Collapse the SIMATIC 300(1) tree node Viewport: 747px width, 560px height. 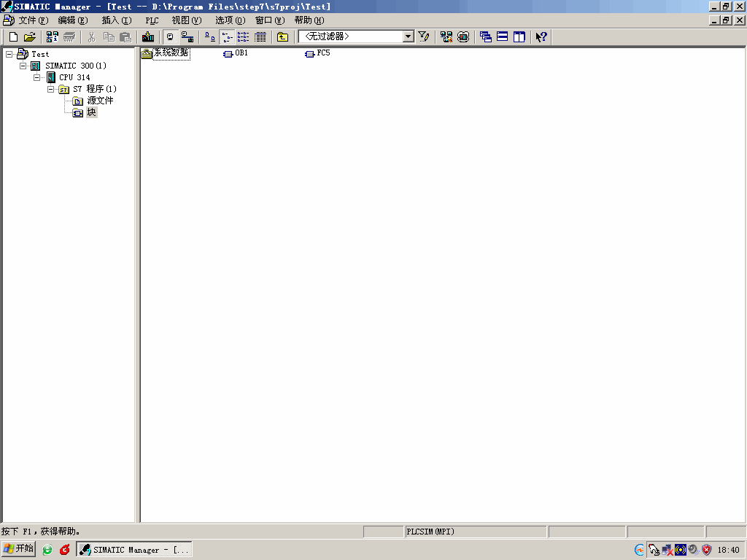(23, 66)
